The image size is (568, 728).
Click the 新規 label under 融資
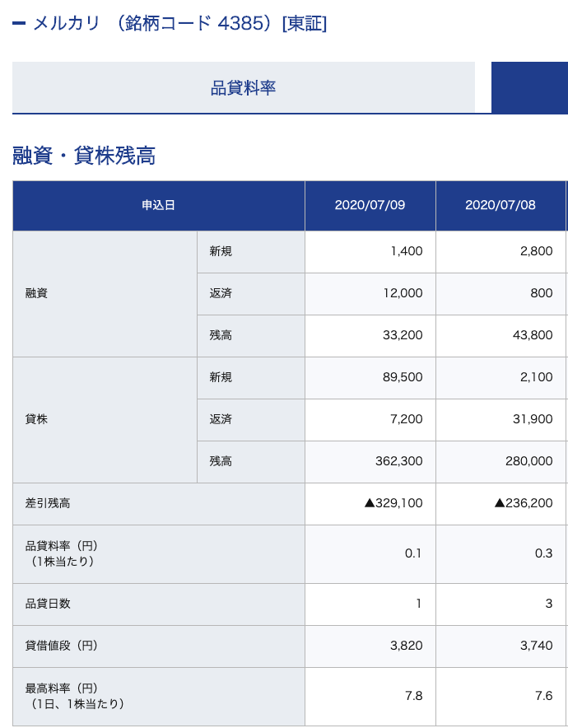pos(221,251)
